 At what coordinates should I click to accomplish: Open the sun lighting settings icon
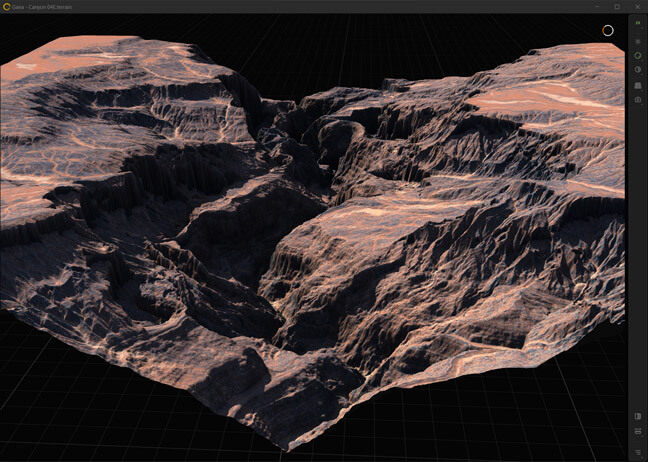pos(638,41)
